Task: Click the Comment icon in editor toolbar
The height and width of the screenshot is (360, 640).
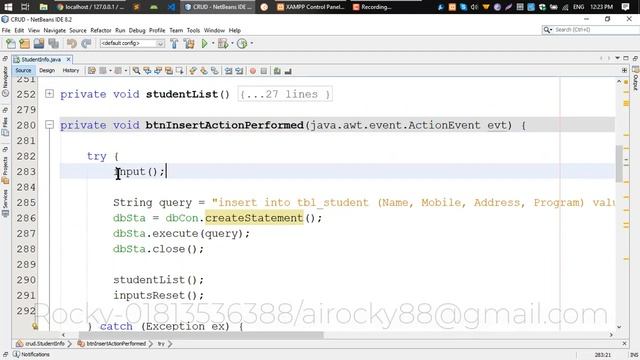Action: (x=277, y=71)
